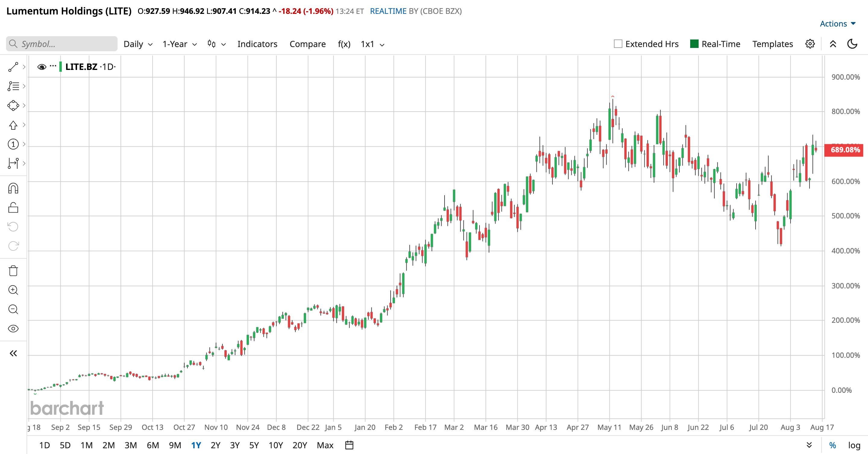Click the REALTIME data source link
Viewport: 868px width, 454px height.
(x=388, y=11)
